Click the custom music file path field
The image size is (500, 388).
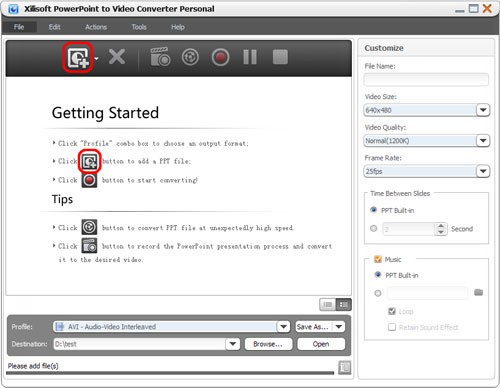(x=427, y=293)
